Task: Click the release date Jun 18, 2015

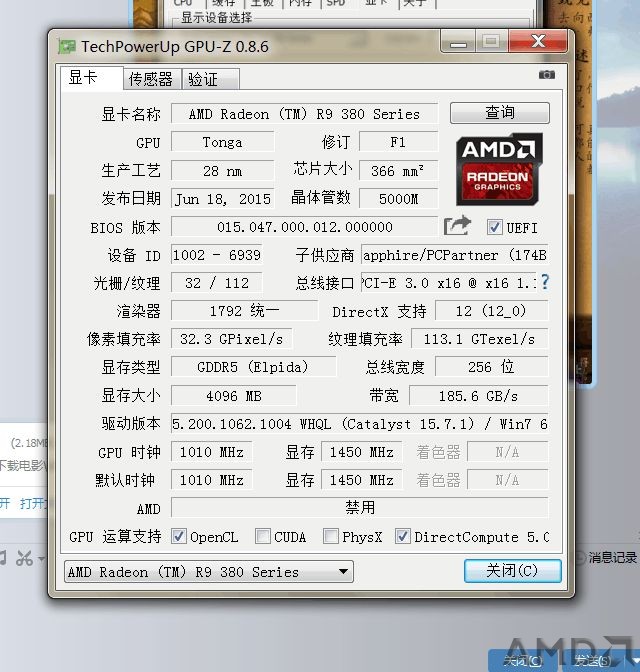Action: (222, 199)
